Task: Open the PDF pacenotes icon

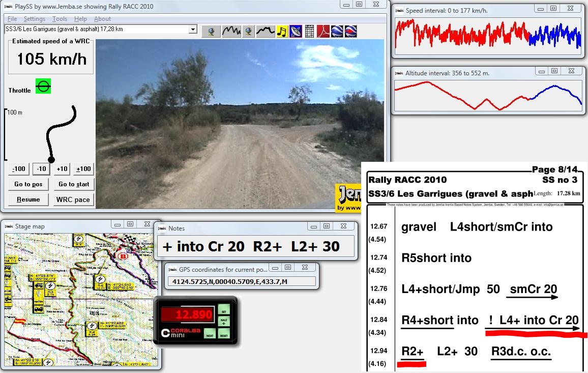Action: pyautogui.click(x=324, y=32)
